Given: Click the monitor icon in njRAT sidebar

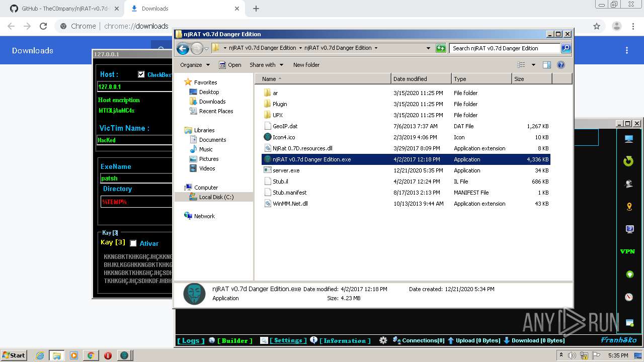Looking at the screenshot, I should click(x=629, y=139).
